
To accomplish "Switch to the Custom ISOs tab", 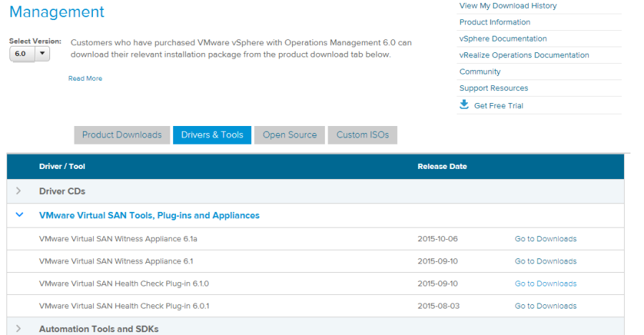I will click(x=362, y=135).
